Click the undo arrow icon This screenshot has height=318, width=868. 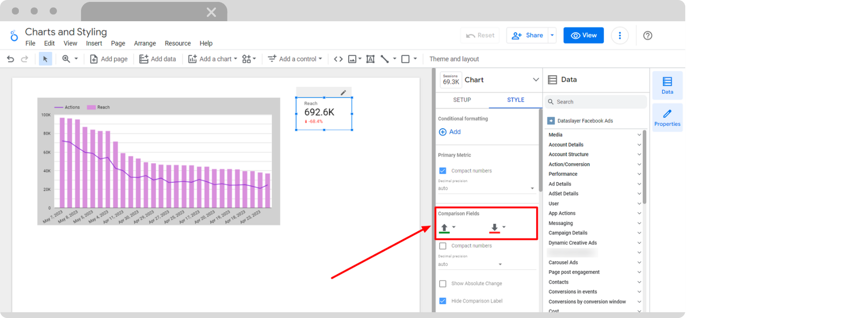(11, 59)
